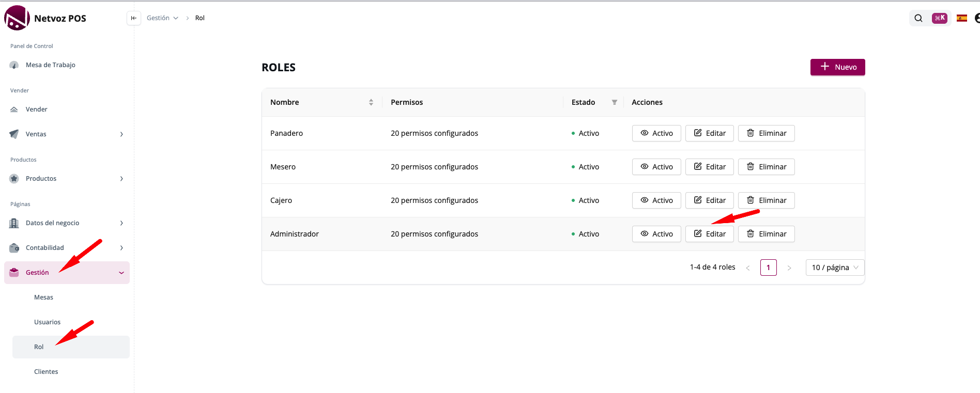Screen dimensions: 980x393
Task: Click the Netvoz POS logo icon
Action: click(x=17, y=18)
